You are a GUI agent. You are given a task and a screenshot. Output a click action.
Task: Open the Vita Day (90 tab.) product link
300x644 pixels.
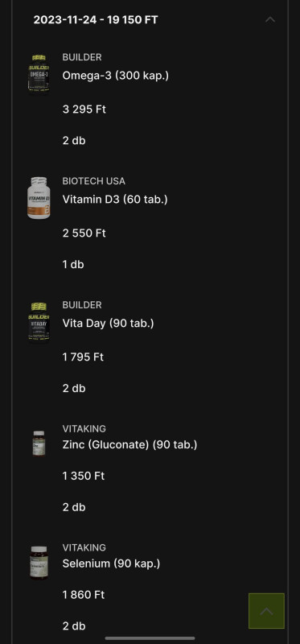pos(108,324)
